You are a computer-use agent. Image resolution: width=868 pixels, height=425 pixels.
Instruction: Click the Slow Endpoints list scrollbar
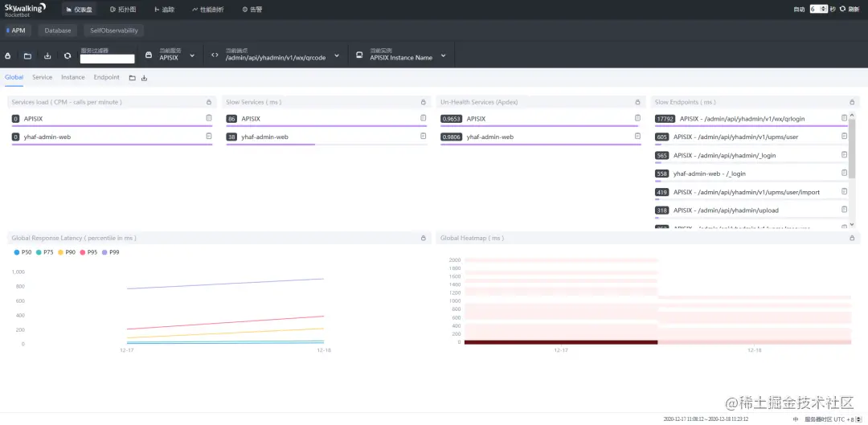point(851,149)
